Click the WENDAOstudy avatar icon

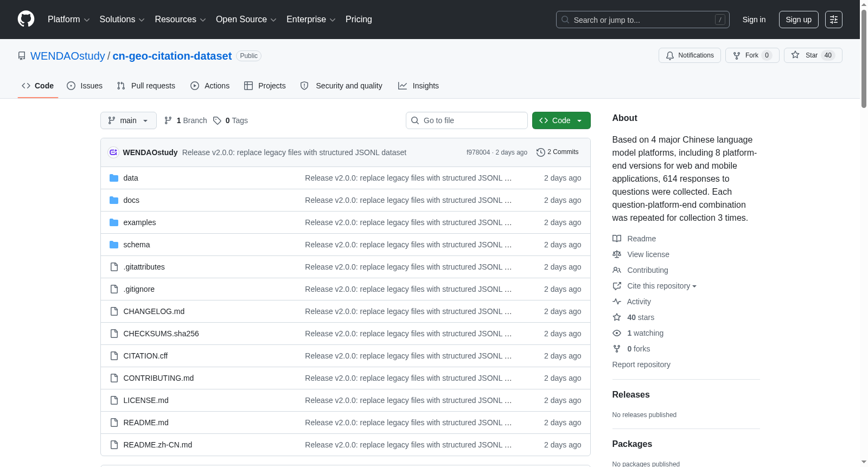tap(113, 152)
